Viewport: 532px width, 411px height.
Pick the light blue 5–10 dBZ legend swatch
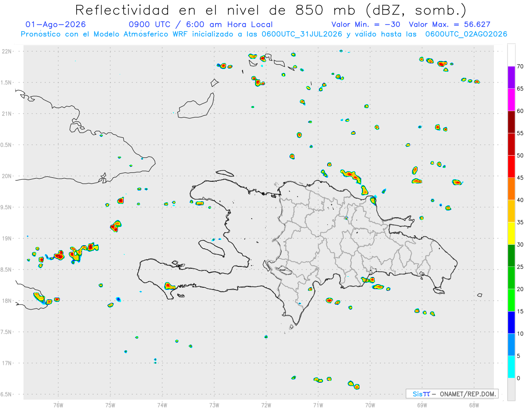pyautogui.click(x=511, y=345)
